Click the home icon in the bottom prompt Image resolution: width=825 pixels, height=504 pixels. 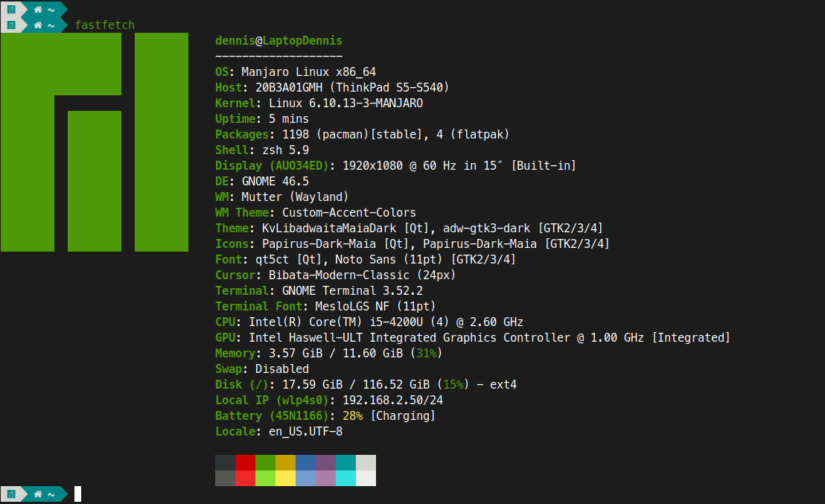tap(37, 494)
